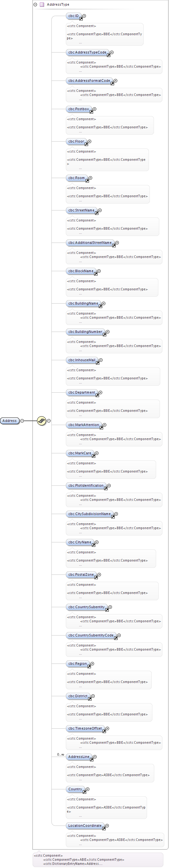Click the reference arrow icon on cbc:ID
The width and height of the screenshot is (169, 868).
tap(81, 19)
